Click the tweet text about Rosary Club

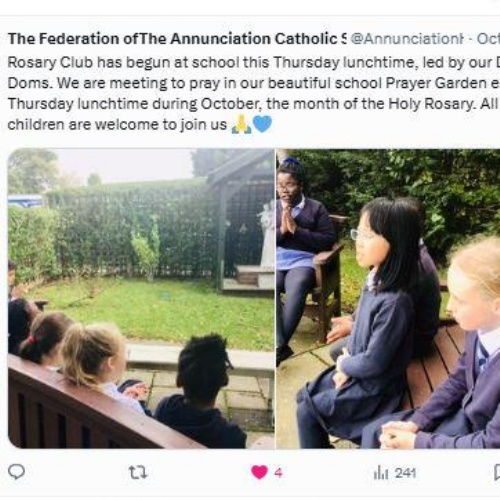point(253,93)
